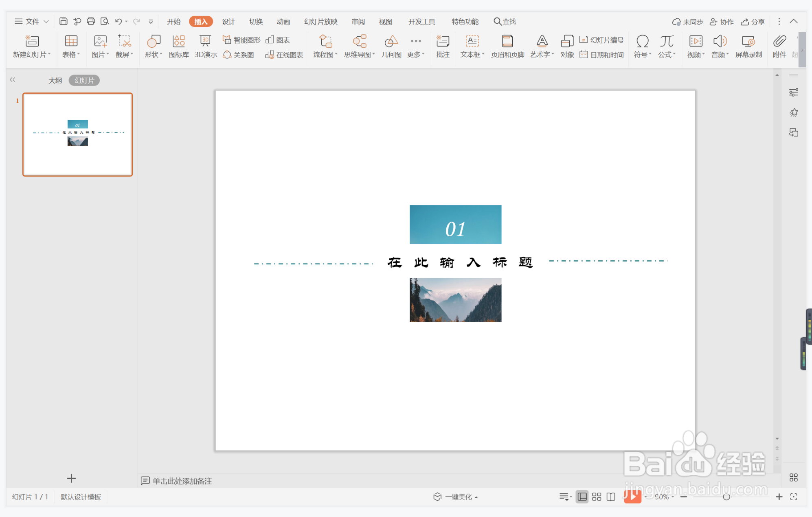
Task: Open the Table (表格) insert tool
Action: click(71, 46)
